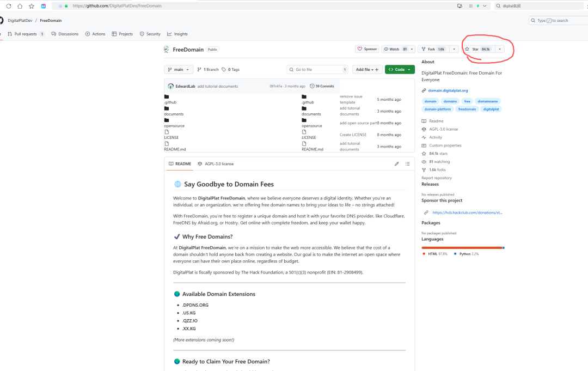588x371 pixels.
Task: Star the FreeDomain repository
Action: click(477, 49)
